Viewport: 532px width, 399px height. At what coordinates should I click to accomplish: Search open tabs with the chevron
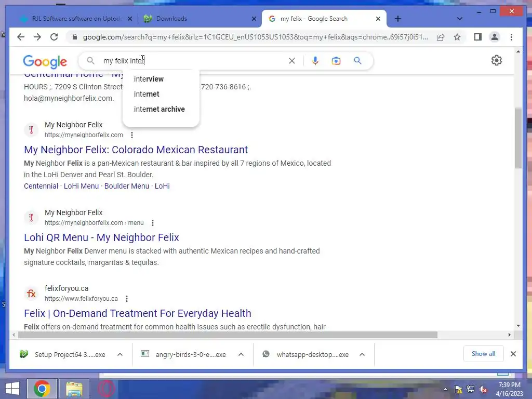coord(459,19)
